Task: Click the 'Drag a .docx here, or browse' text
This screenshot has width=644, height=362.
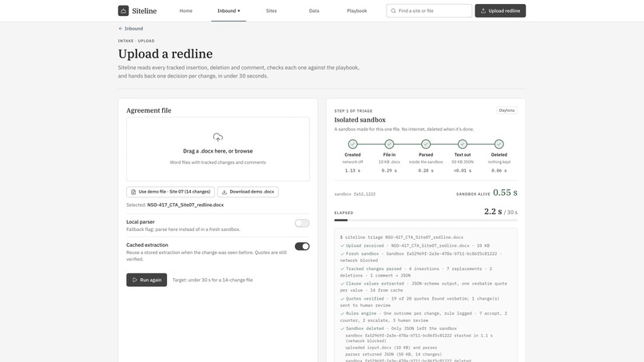Action: (217, 151)
